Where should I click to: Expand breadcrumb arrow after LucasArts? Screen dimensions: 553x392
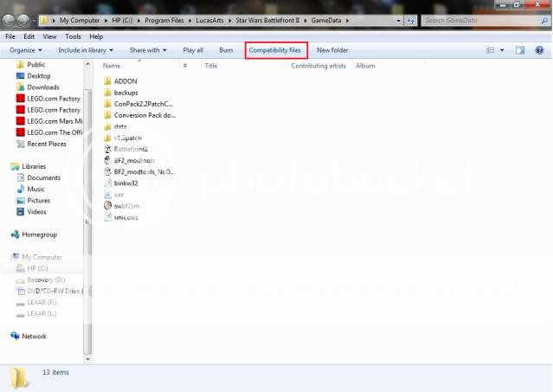coord(229,21)
